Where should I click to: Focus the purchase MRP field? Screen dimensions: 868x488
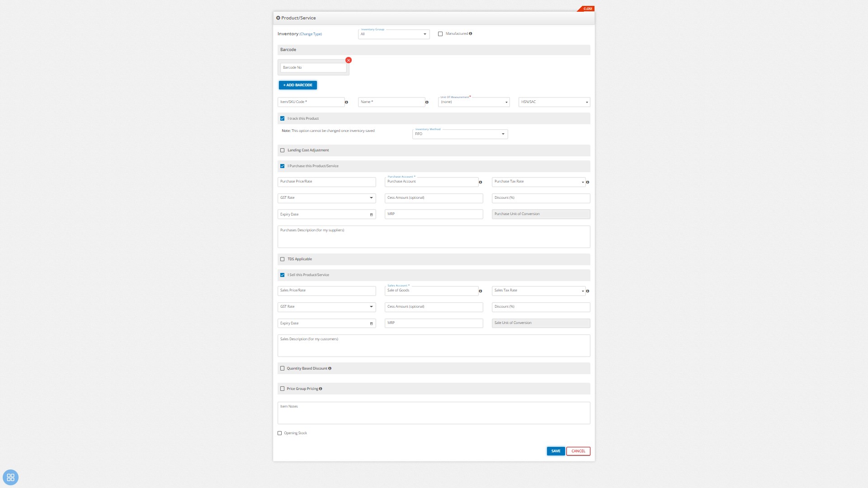pyautogui.click(x=434, y=214)
